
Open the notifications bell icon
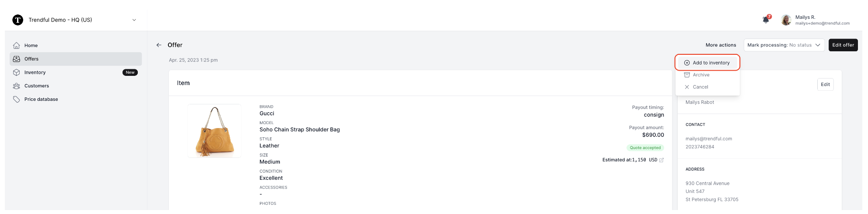click(x=766, y=20)
